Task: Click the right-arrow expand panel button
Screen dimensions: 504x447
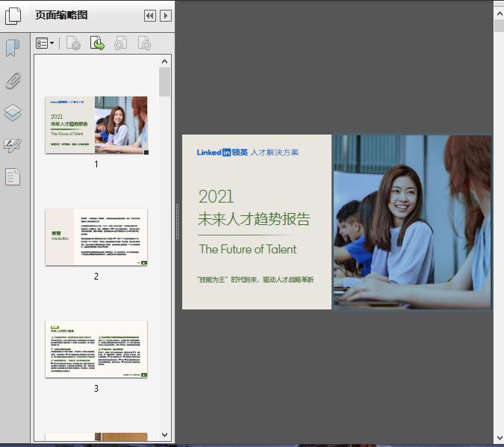Action: point(166,16)
